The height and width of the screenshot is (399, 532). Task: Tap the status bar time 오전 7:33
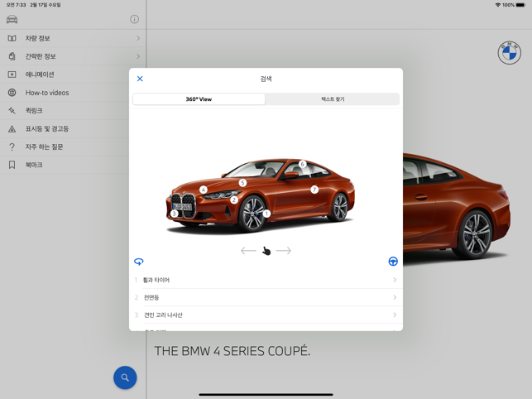coord(16,5)
